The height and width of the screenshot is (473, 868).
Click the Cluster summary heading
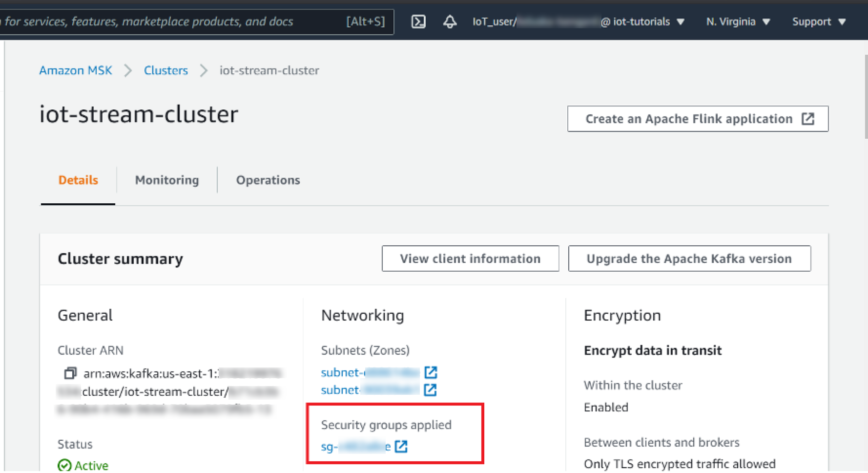coord(121,258)
